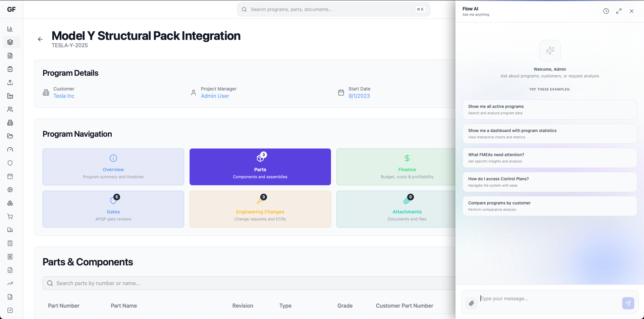Click the calculator icon in sidebar

[x=10, y=243]
